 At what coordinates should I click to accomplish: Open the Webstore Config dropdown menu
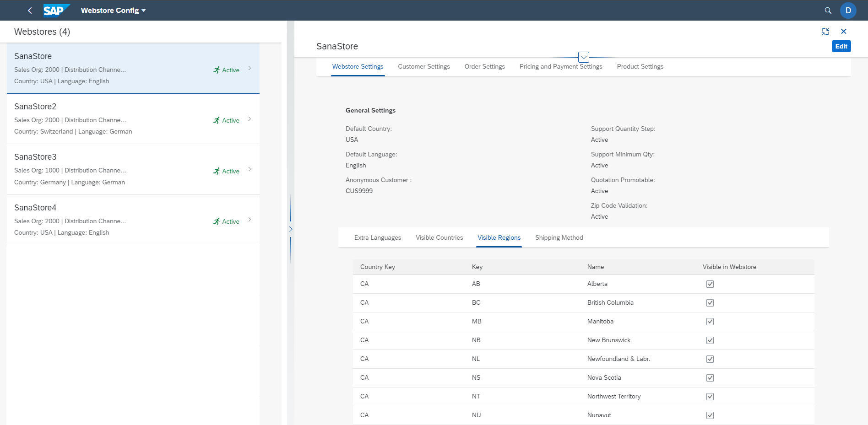coord(113,11)
